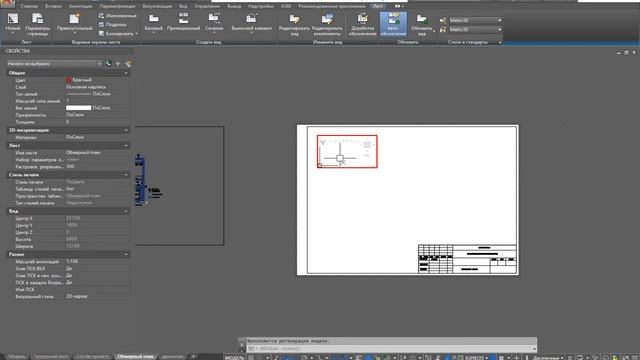Open the Управление ribbon tab
This screenshot has width=640, height=360.
[x=207, y=6]
